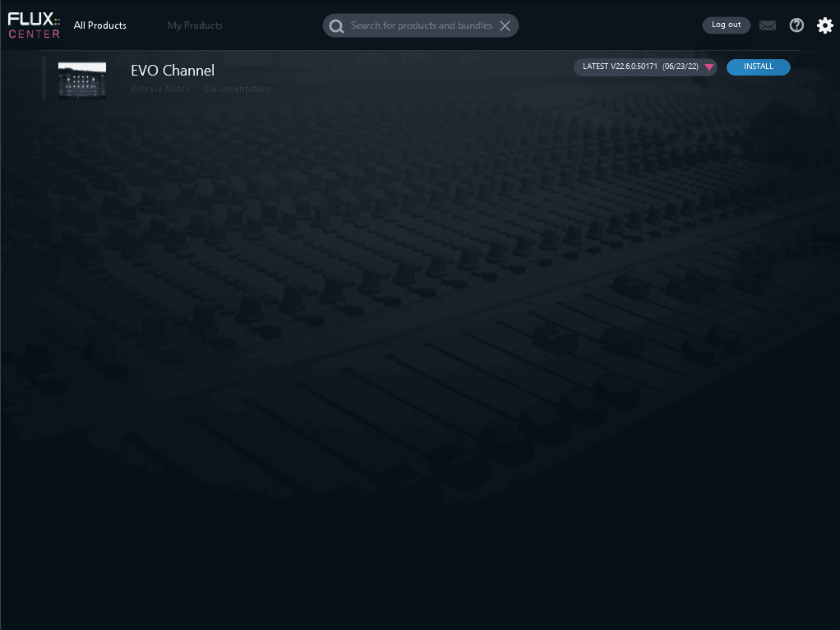Screen dimensions: 840x630
Task: Open settings with the gear icon
Action: pos(824,25)
